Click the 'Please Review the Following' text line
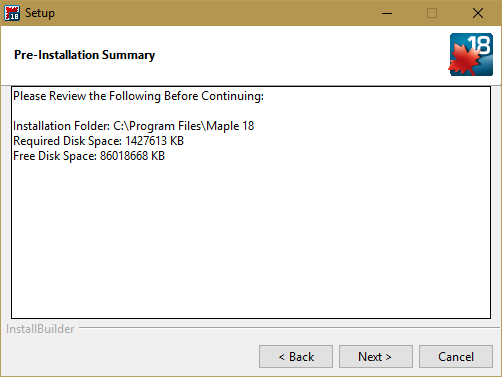 pyautogui.click(x=138, y=96)
